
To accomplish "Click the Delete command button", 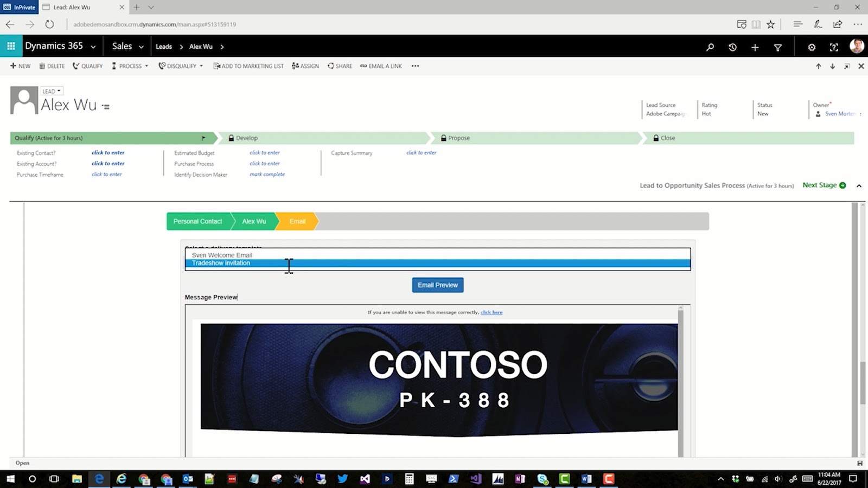I will point(52,66).
